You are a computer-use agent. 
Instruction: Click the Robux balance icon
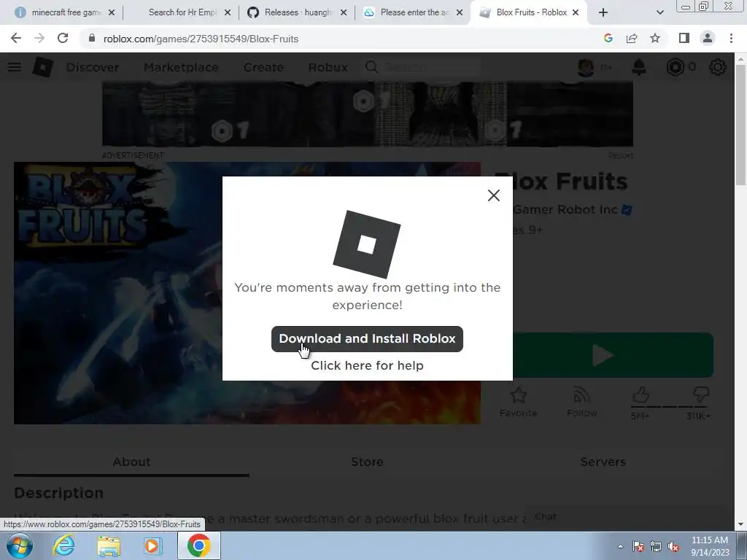(675, 67)
